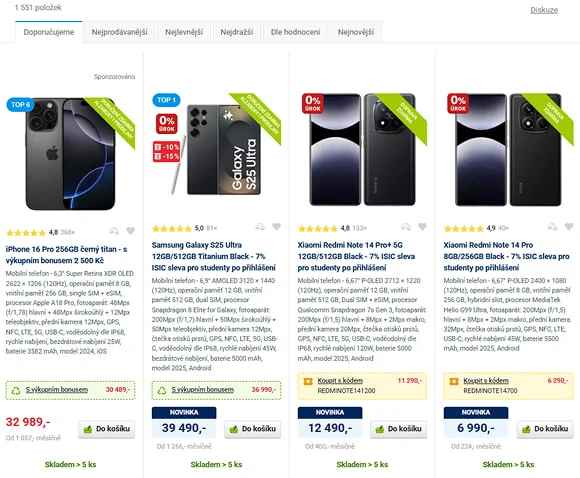The width and height of the screenshot is (580, 478).
Task: Click Koupit s kódem REDMINOTE141200 link
Action: click(340, 381)
